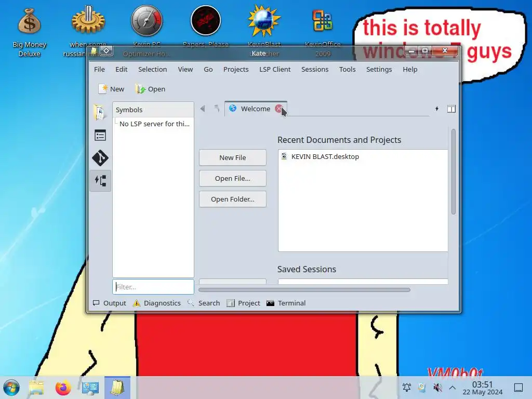Toggle the Output bottom panel
Screen dimensions: 532x399
(110, 303)
